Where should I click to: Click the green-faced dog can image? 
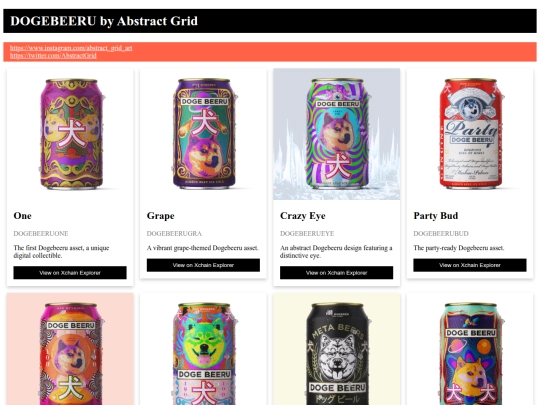tap(204, 349)
